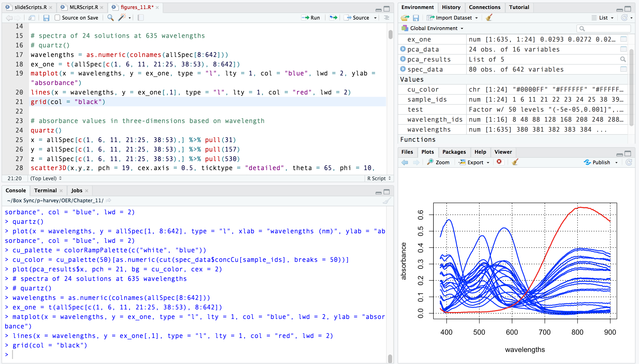The image size is (639, 364).
Task: Click the Run button
Action: [311, 18]
